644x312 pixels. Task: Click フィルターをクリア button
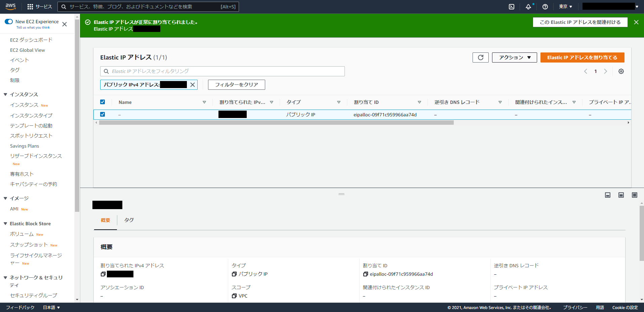[237, 85]
